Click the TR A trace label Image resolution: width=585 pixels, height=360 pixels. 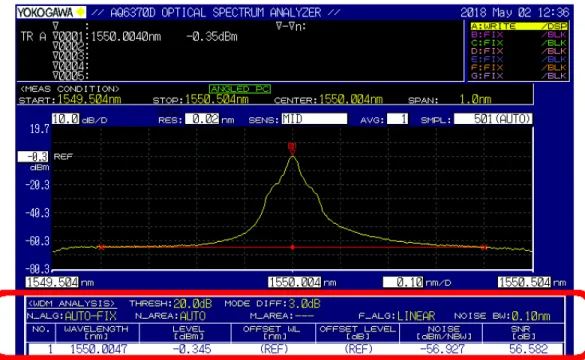coord(34,37)
